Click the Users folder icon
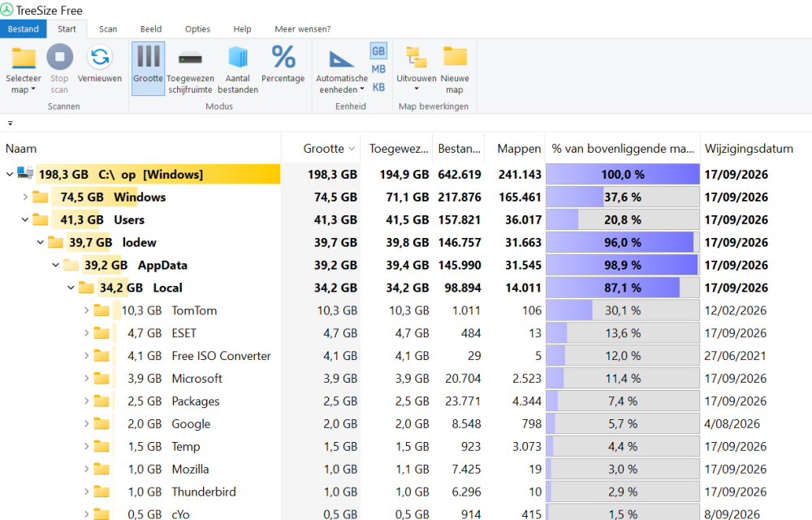 point(40,219)
